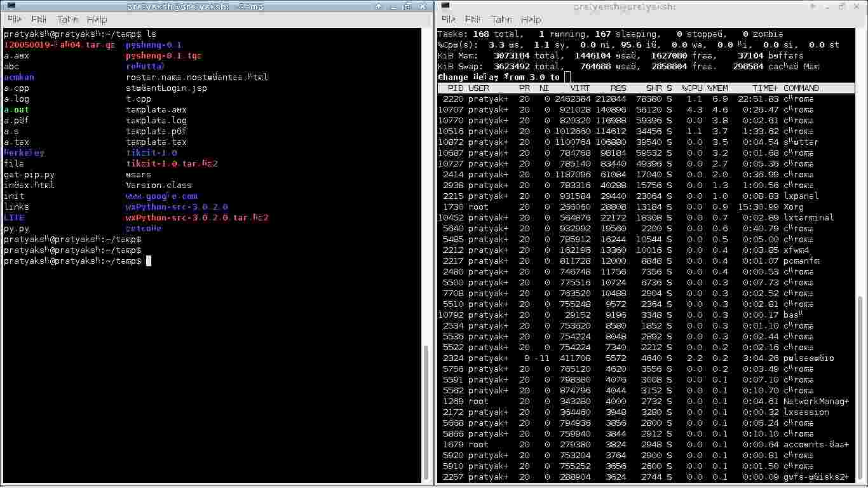Click the 'Tasks: 168 total' summary line
The height and width of the screenshot is (488, 868).
tap(611, 34)
